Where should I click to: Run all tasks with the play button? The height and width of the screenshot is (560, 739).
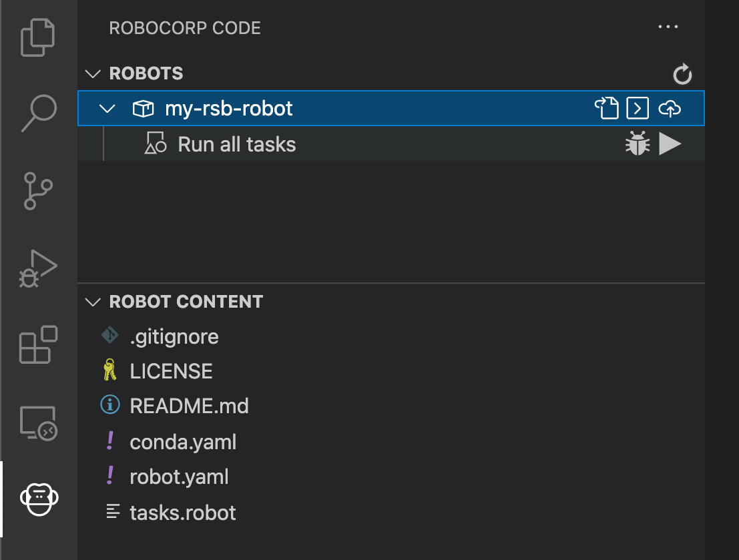coord(670,144)
